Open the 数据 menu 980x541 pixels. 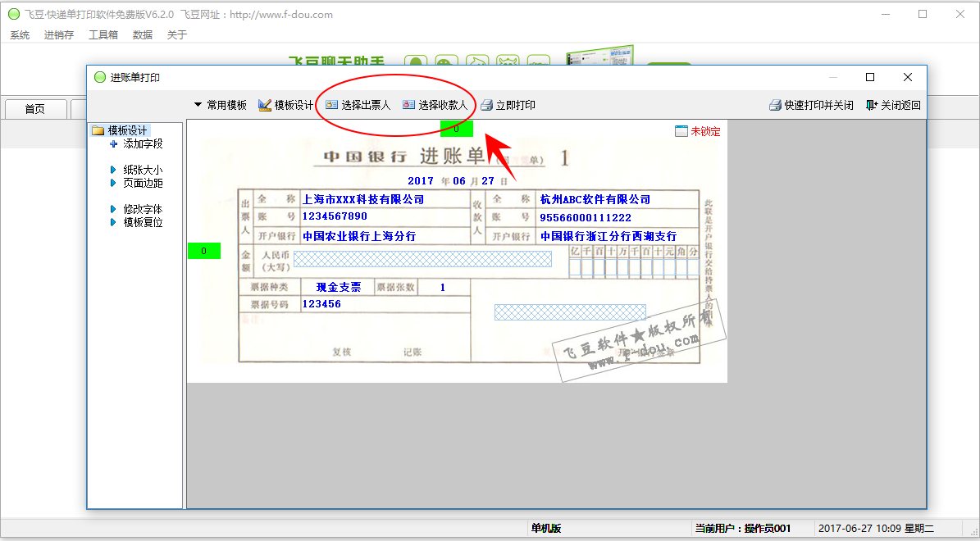(x=143, y=35)
